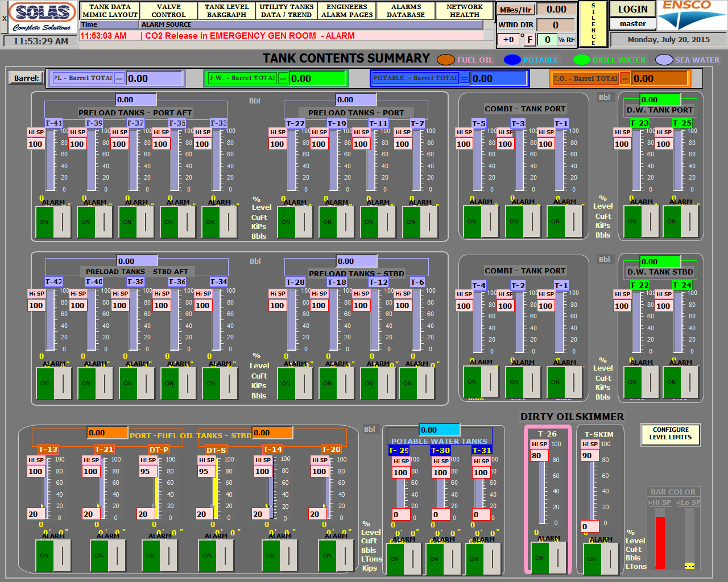The width and height of the screenshot is (728, 582).
Task: Click the T-26 Hi SP value field
Action: pyautogui.click(x=539, y=455)
